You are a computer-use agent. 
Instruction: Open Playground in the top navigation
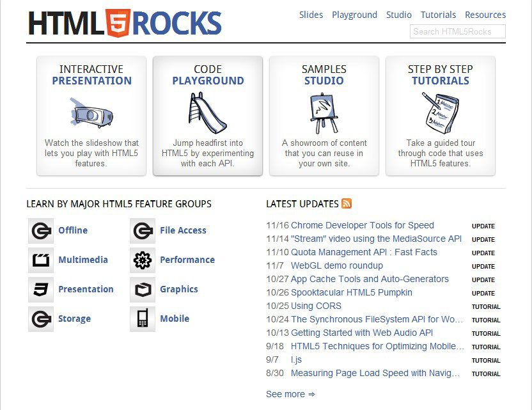coord(354,15)
